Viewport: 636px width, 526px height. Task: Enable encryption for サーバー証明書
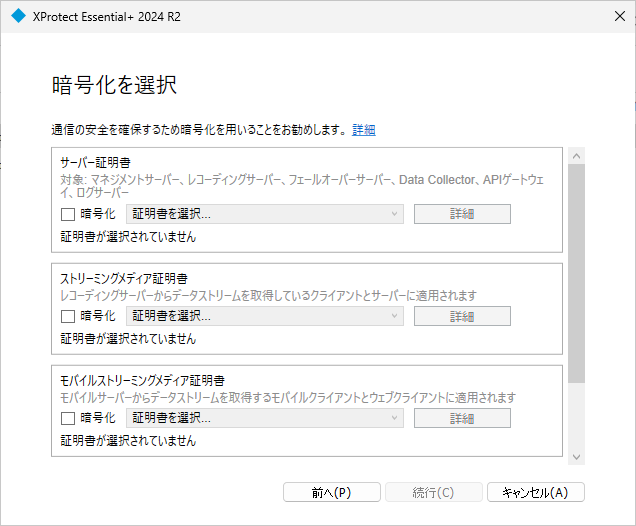(68, 214)
